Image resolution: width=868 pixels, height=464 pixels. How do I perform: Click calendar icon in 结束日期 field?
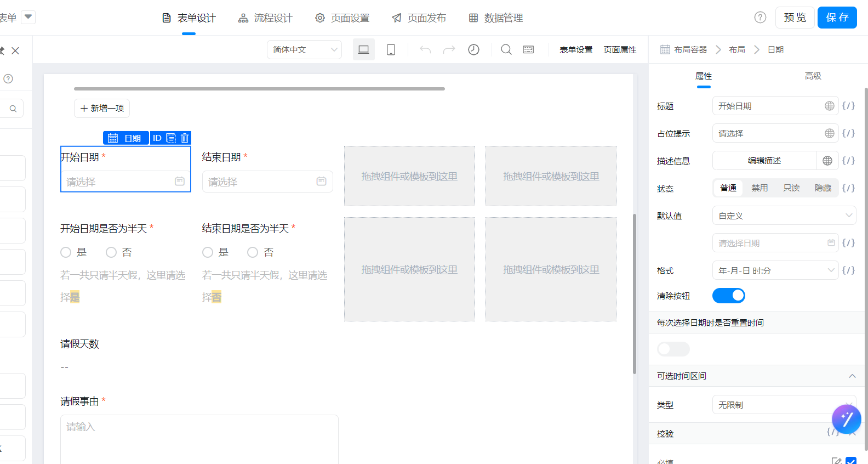[322, 181]
